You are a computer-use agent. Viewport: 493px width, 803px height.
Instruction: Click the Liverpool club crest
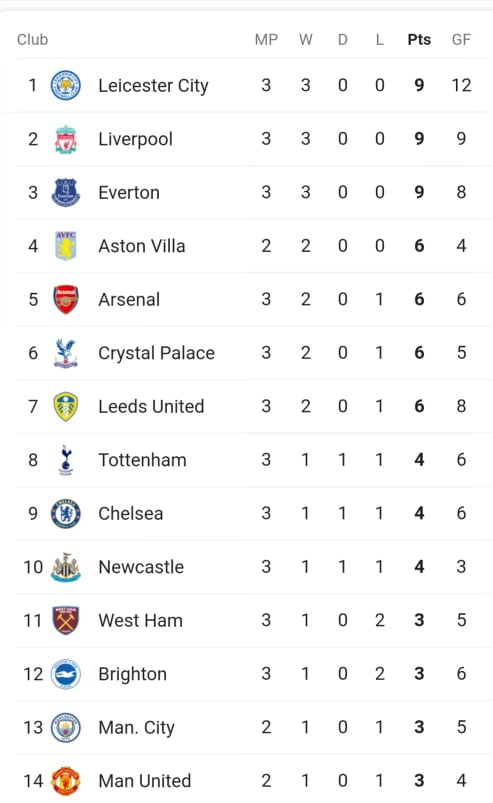[x=66, y=139]
